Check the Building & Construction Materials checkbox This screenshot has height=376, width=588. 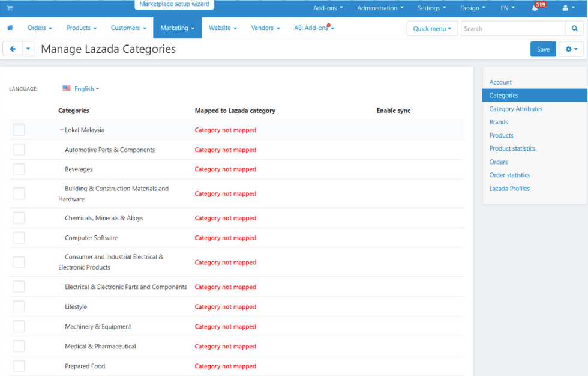pos(19,193)
